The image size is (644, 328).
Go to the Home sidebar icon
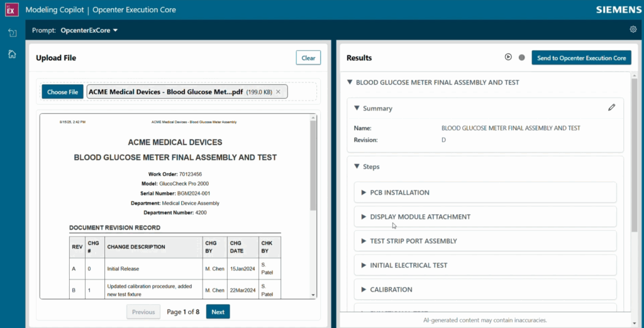(x=12, y=54)
